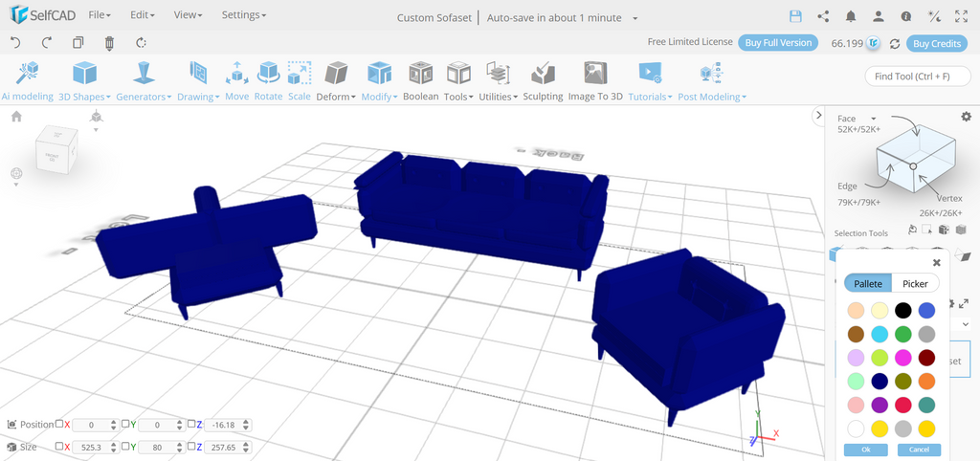Image resolution: width=980 pixels, height=461 pixels.
Task: Click the info icon in header
Action: coord(905,16)
